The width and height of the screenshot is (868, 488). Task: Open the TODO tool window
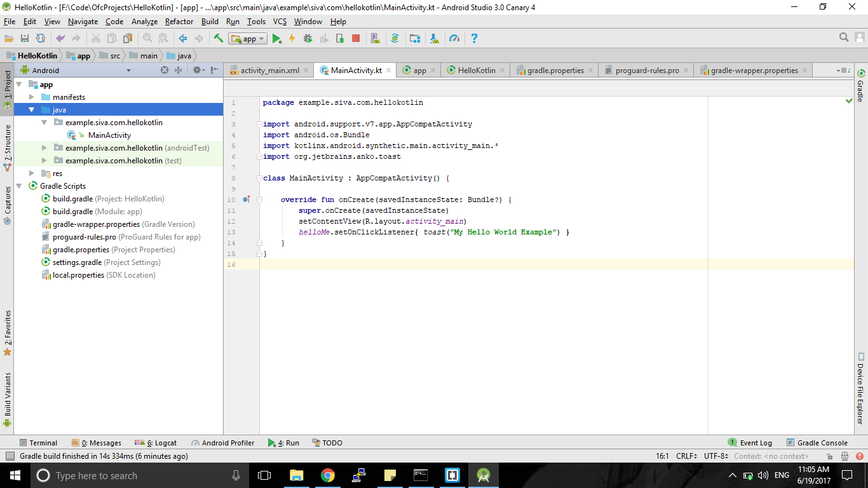[327, 443]
